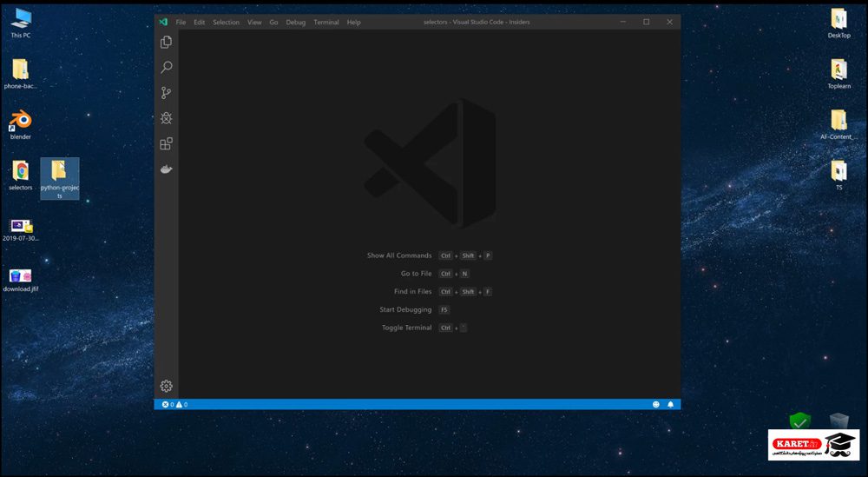The height and width of the screenshot is (477, 868).
Task: Select the 2019-07-30 file on desktop
Action: 21,230
